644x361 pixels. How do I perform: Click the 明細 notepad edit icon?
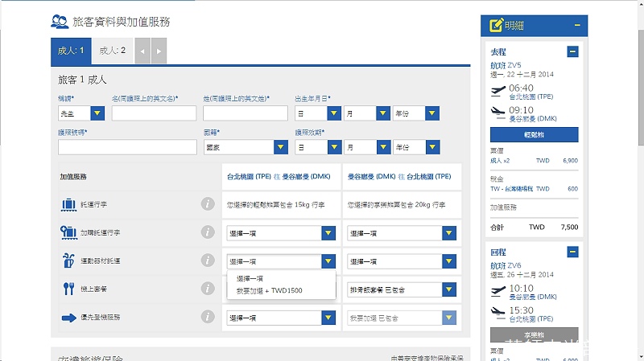(x=496, y=25)
